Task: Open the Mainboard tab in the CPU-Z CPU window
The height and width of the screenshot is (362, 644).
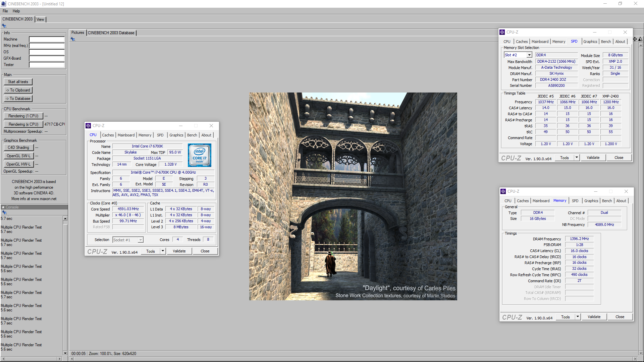Action: pos(126,135)
